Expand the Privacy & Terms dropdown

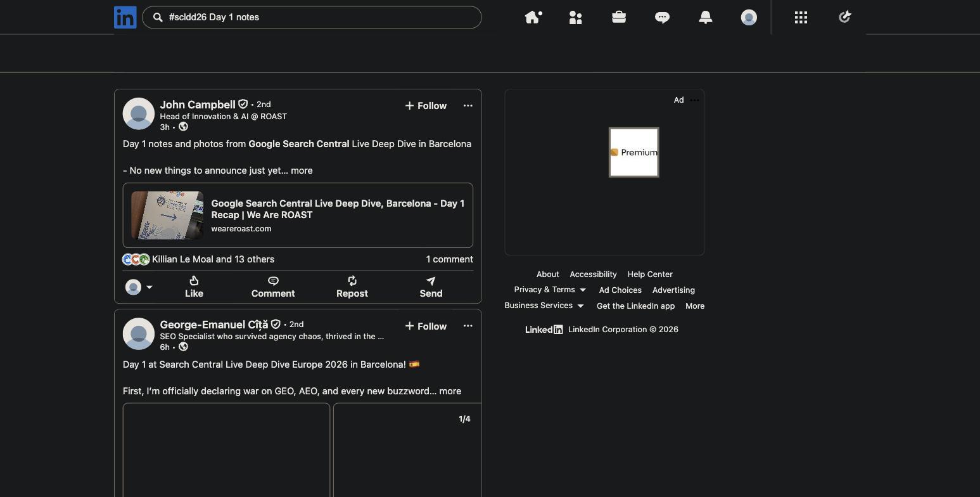(x=550, y=290)
